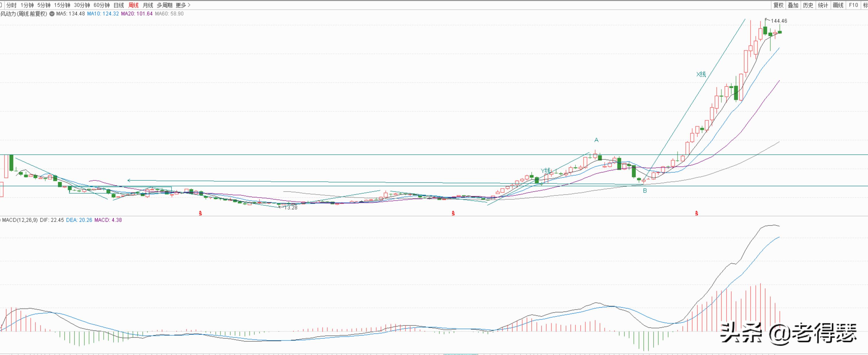This screenshot has height=355, width=868.
Task: Select the active 周线 weekly tab
Action: tap(133, 5)
